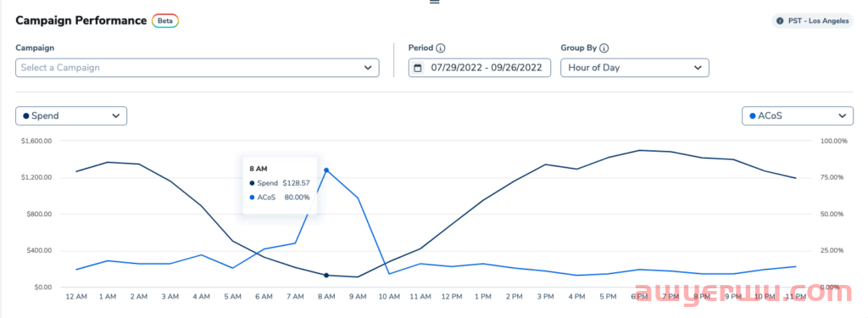The width and height of the screenshot is (868, 318).
Task: Click the calendar icon in Period field
Action: click(418, 68)
